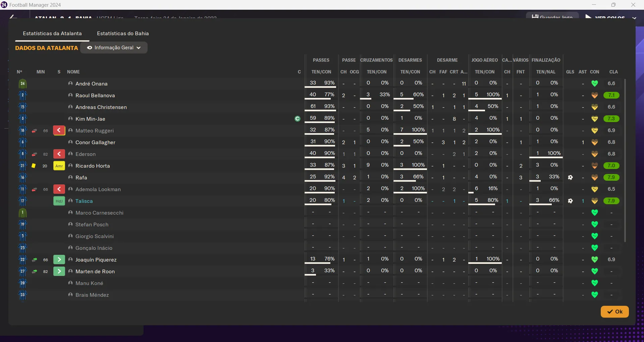
Task: Open Andreas Christensen's player profile
Action: pos(101,107)
